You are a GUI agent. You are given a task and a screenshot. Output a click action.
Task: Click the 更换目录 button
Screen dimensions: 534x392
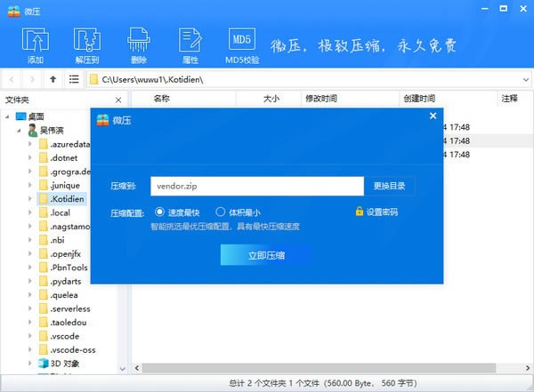pos(389,186)
